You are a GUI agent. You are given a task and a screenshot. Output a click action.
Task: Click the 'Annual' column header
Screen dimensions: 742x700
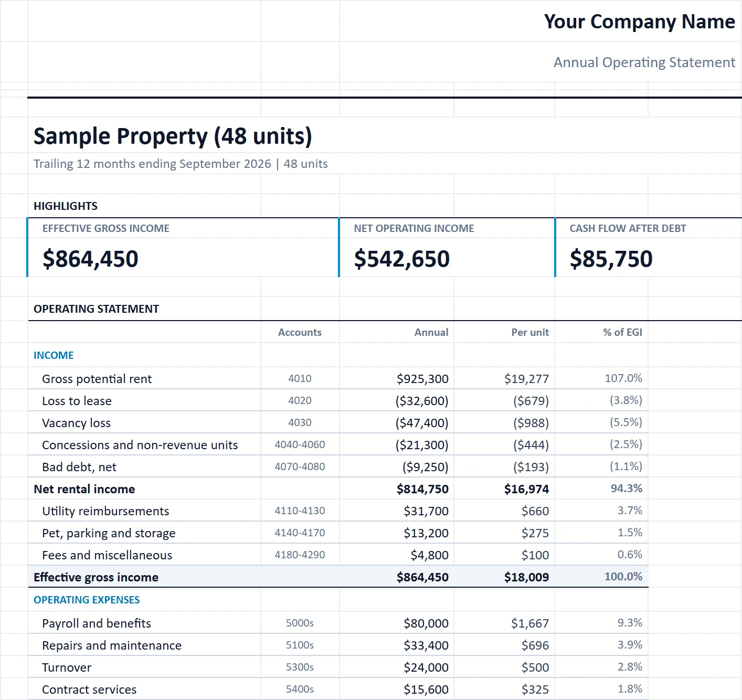[431, 332]
